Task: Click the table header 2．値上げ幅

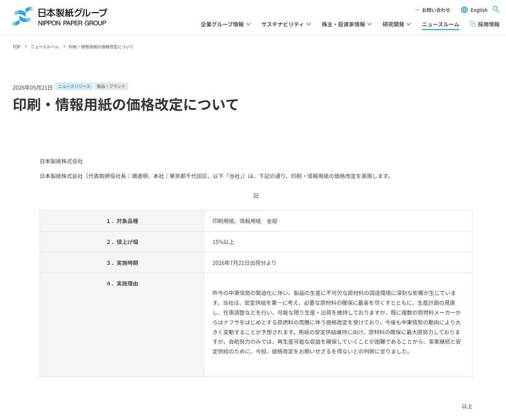Action: click(x=122, y=242)
